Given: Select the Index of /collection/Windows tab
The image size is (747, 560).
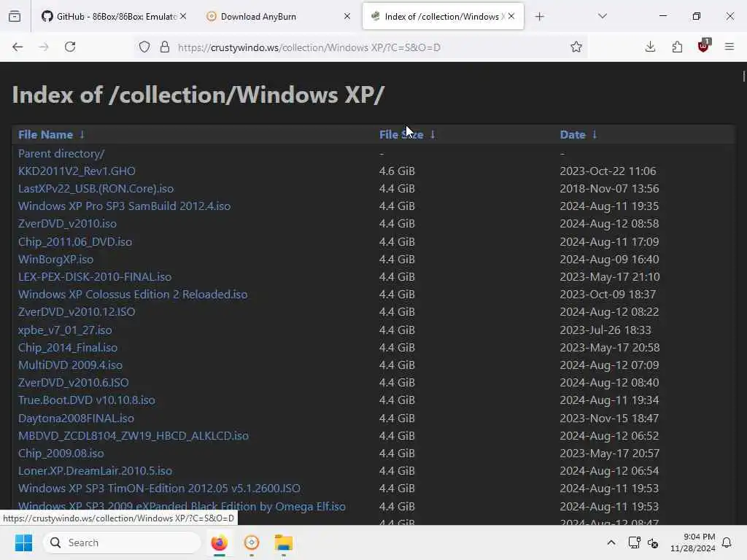Looking at the screenshot, I should pyautogui.click(x=443, y=16).
